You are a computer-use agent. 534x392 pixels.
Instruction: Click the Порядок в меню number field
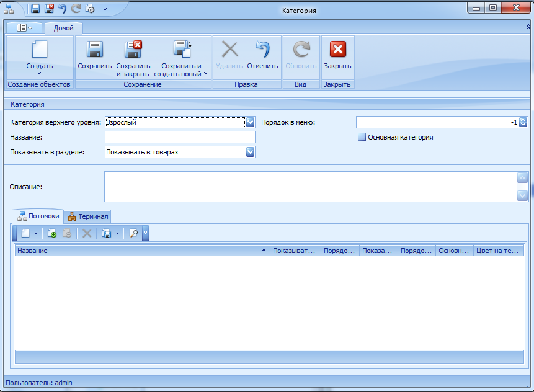coord(437,122)
